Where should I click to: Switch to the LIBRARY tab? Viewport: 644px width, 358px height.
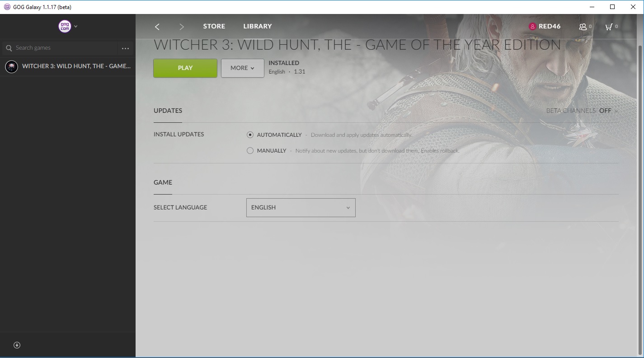tap(258, 26)
